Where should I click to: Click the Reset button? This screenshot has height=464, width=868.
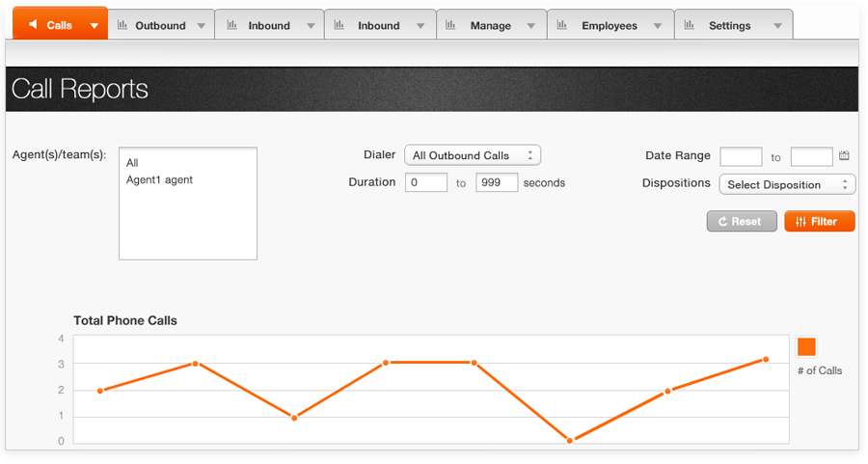pyautogui.click(x=742, y=222)
